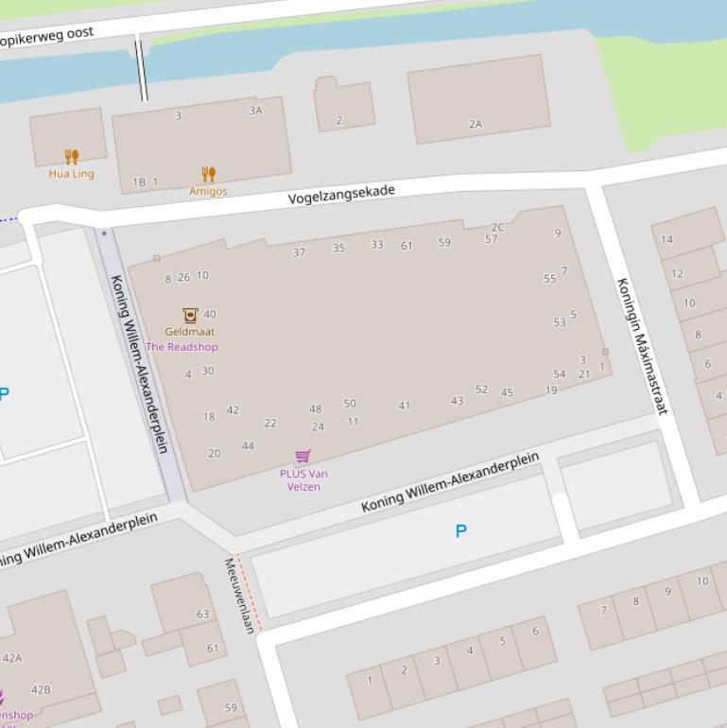
Task: Select address number 2C on the large building
Action: coord(498,227)
